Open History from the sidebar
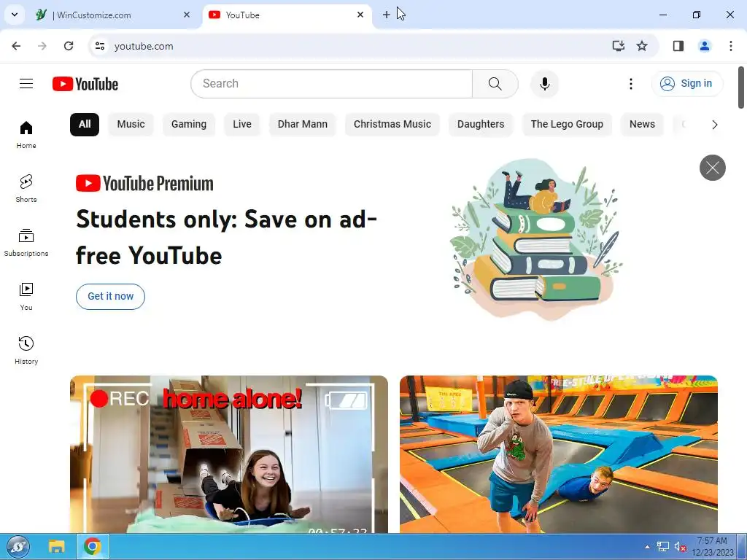Screen dimensions: 747x560 coord(26,350)
